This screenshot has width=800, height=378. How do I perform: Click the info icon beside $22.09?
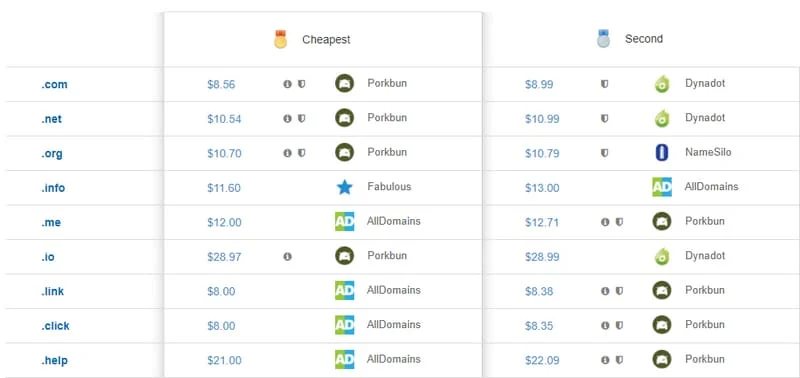point(605,360)
